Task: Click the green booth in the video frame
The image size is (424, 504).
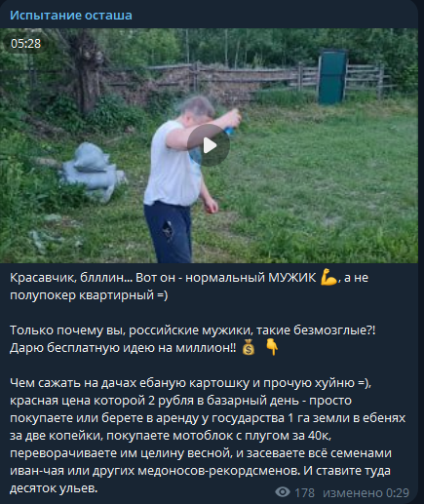Action: coord(332,76)
